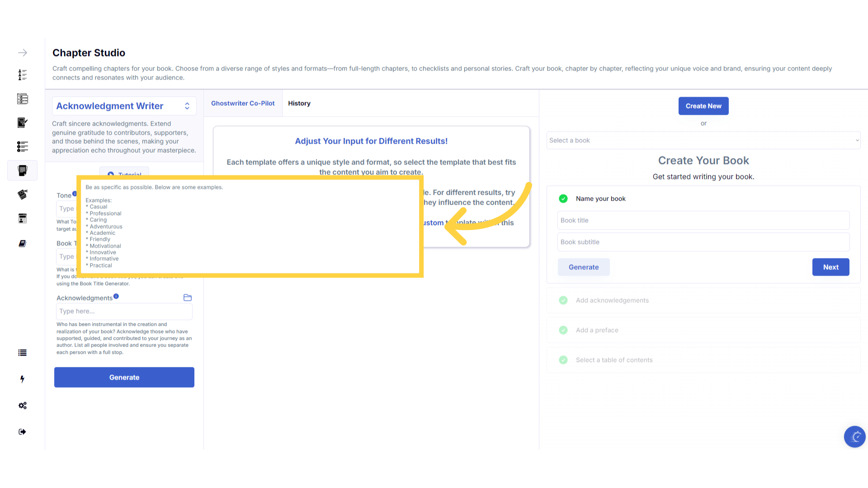Switch to the History tab
The image size is (868, 488).
299,103
